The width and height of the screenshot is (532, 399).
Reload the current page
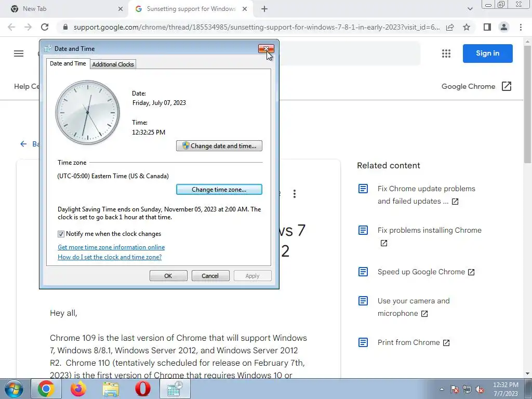pyautogui.click(x=45, y=27)
